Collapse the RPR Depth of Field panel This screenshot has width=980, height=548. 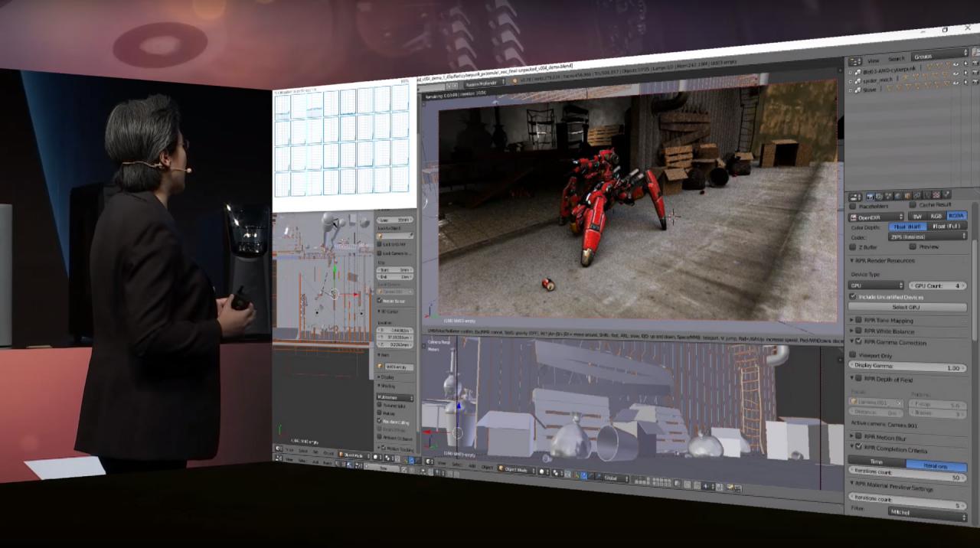(x=851, y=377)
